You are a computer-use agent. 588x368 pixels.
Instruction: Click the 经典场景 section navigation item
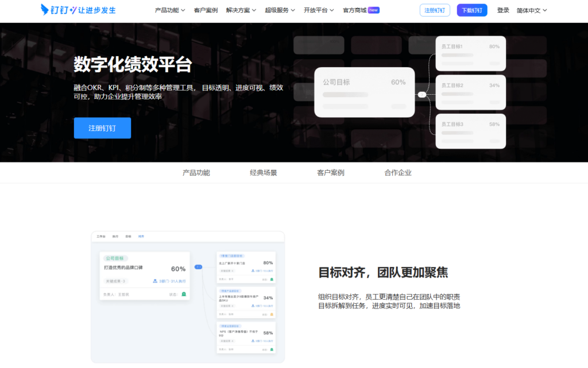pyautogui.click(x=264, y=172)
